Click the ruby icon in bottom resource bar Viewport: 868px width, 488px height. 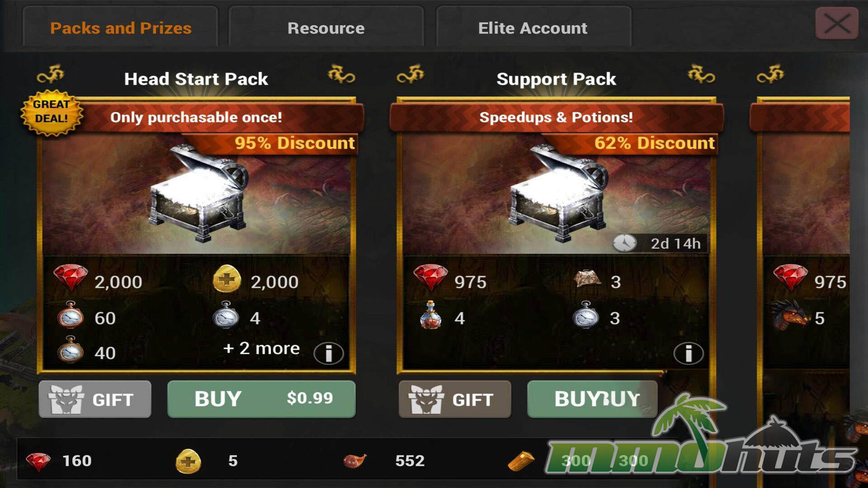point(38,461)
